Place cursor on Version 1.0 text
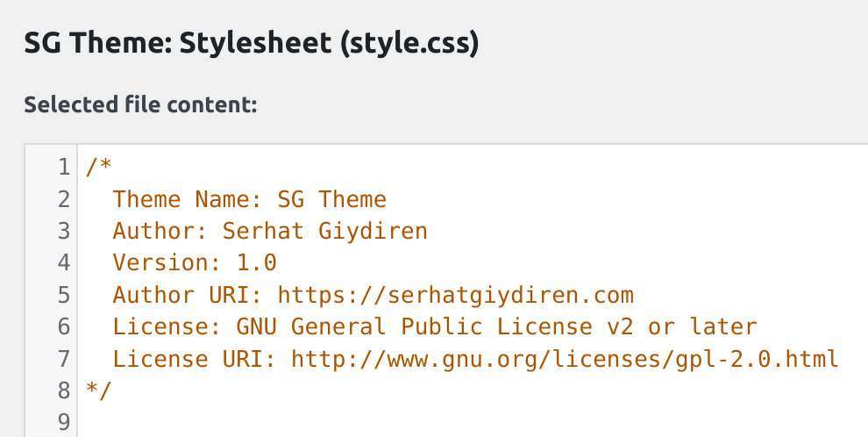 tap(195, 262)
